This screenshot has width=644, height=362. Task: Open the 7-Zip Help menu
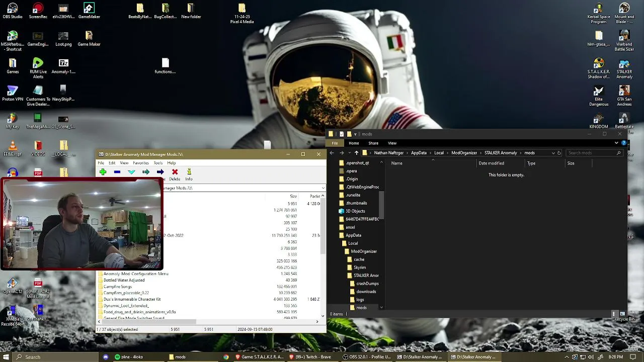(172, 163)
